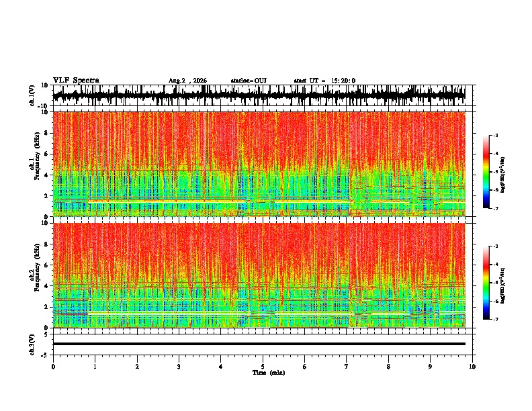Click ch.1 frequency axis "6" kHz tick label
The height and width of the screenshot is (411, 532).
pos(47,154)
